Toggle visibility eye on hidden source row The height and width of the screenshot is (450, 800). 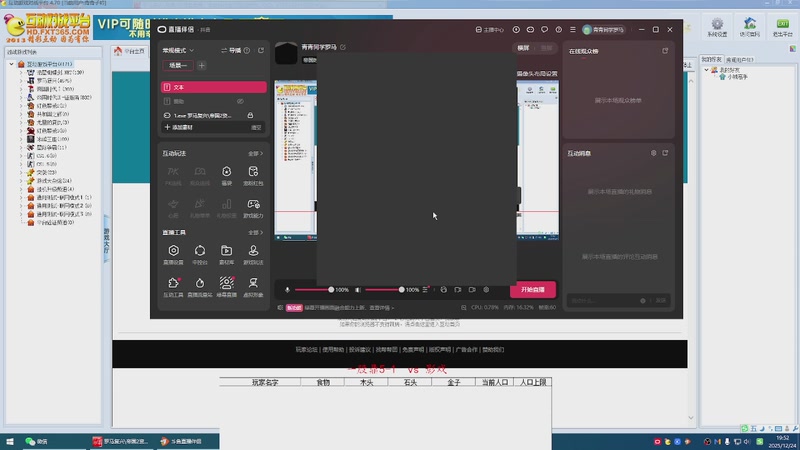click(240, 101)
